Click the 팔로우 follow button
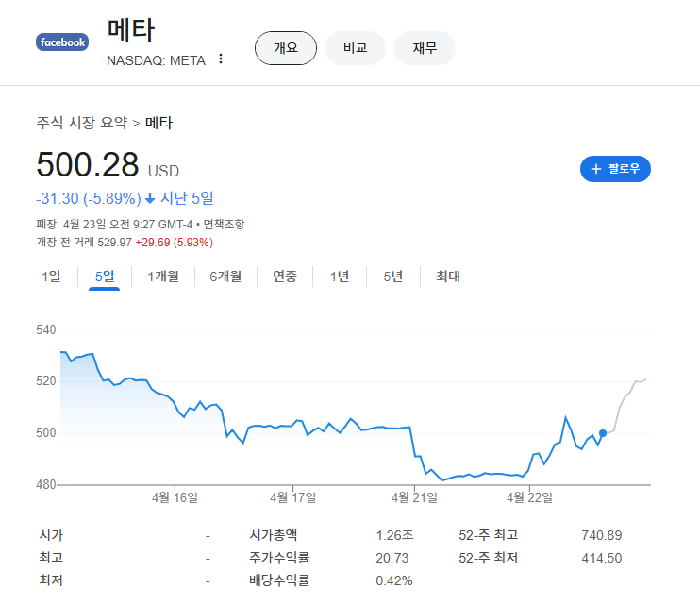Image resolution: width=700 pixels, height=605 pixels. [x=615, y=169]
